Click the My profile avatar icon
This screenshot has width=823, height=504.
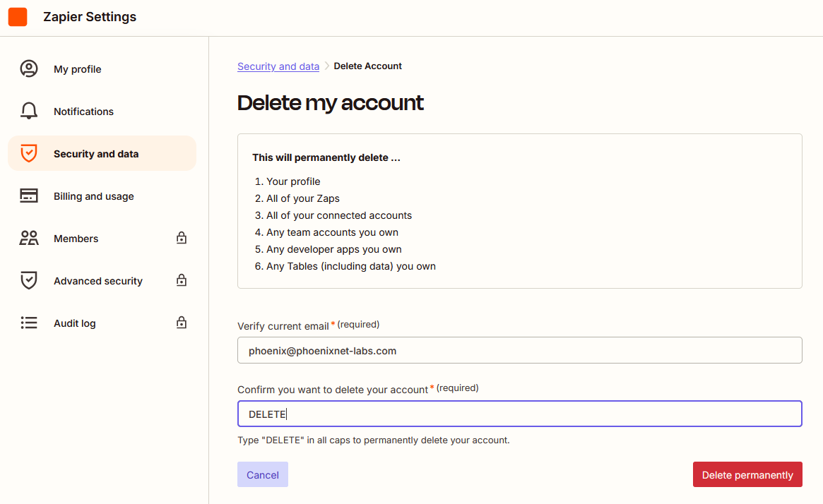tap(28, 69)
